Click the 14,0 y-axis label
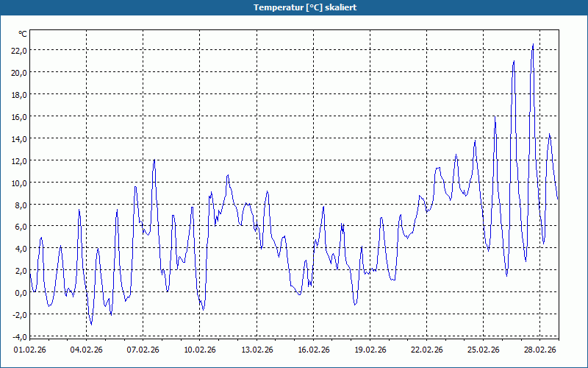Viewport: 588px width, 368px height. click(19, 139)
